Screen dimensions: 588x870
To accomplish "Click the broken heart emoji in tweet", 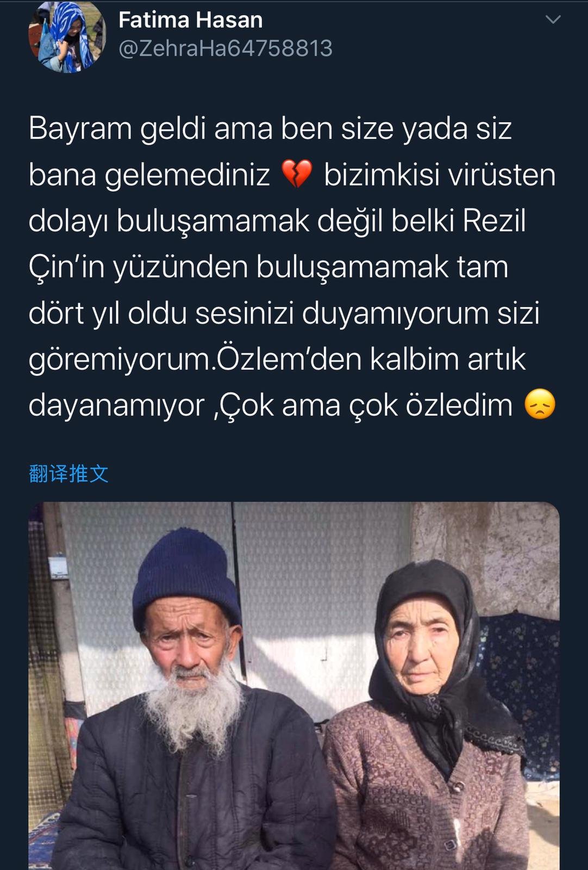I will 297,174.
